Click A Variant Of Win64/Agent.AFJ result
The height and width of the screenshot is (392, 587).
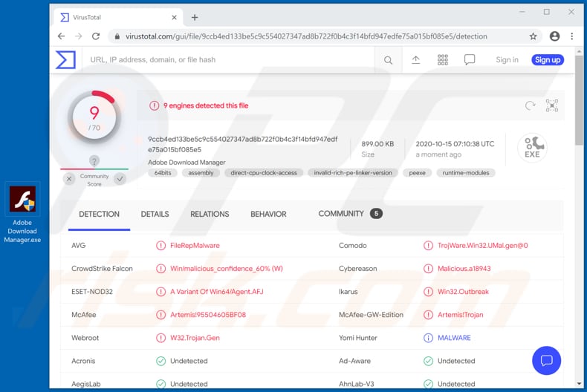pos(217,292)
